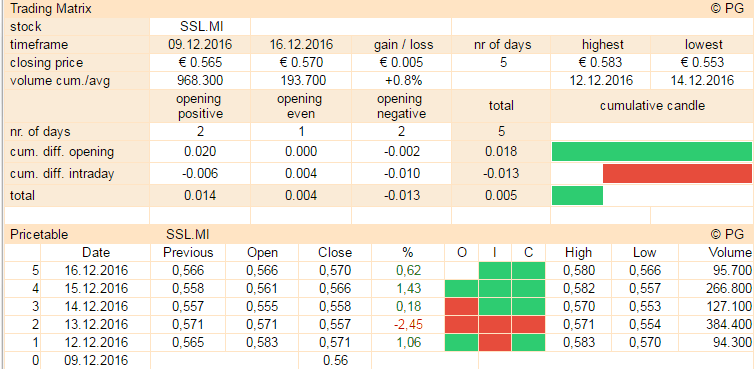This screenshot has width=754, height=369.
Task: Click green O cell for 15.12.2016 row
Action: click(x=461, y=289)
